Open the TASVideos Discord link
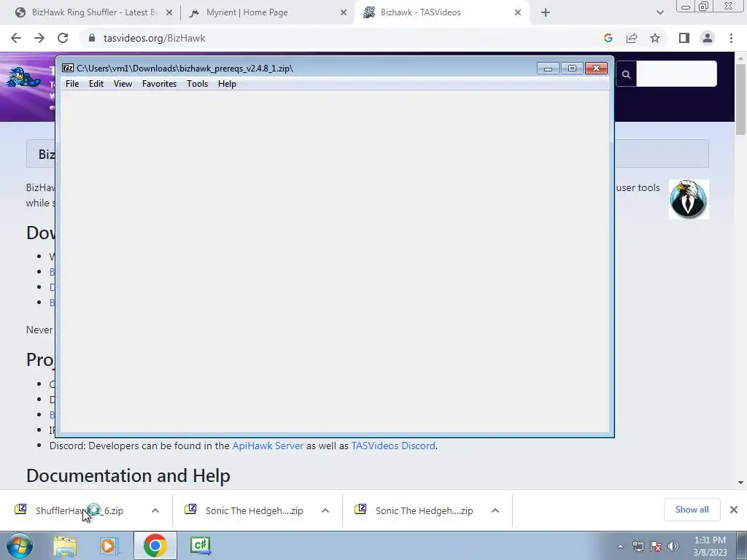Viewport: 747px width, 560px height. 393,446
